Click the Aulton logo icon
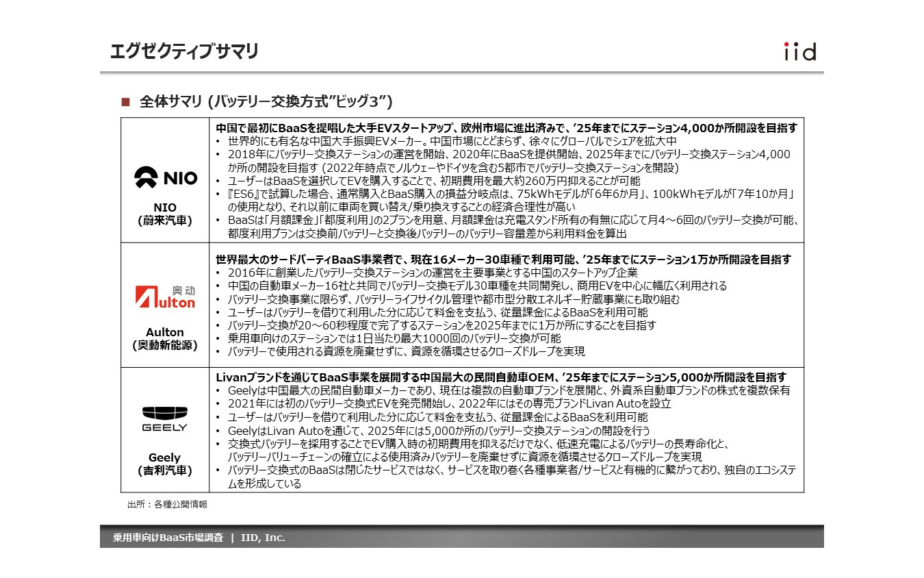Viewport: 924px width, 578px height. [165, 297]
